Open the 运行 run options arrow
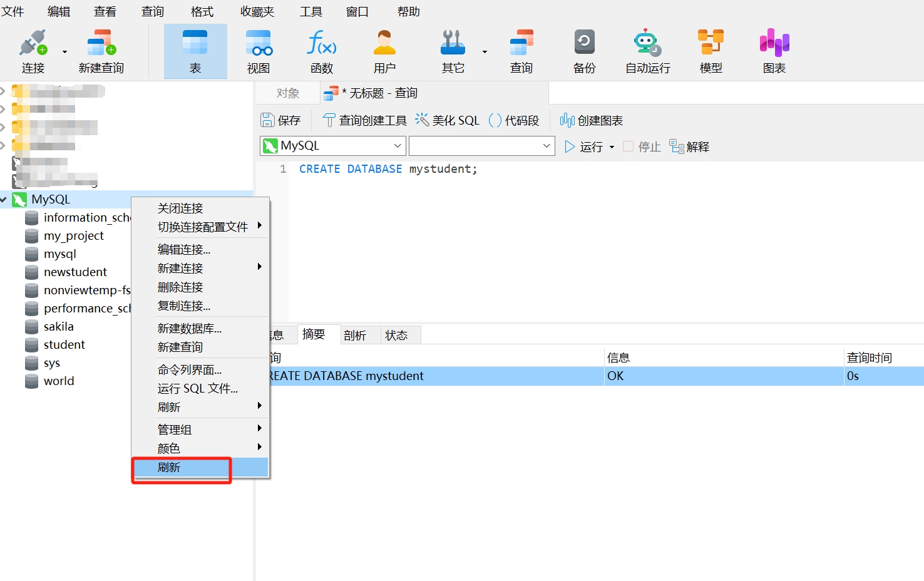The width and height of the screenshot is (924, 581). (612, 147)
